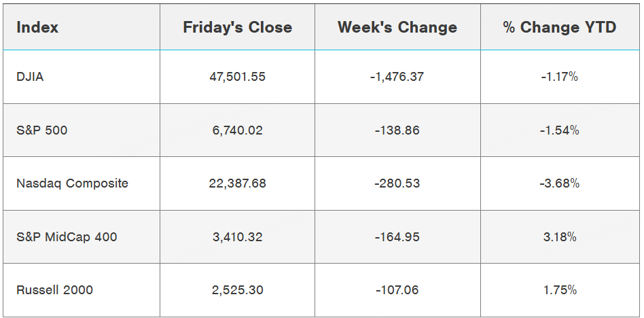The height and width of the screenshot is (318, 644).
Task: Click DJIA weekly change -1,476.37
Action: (397, 77)
